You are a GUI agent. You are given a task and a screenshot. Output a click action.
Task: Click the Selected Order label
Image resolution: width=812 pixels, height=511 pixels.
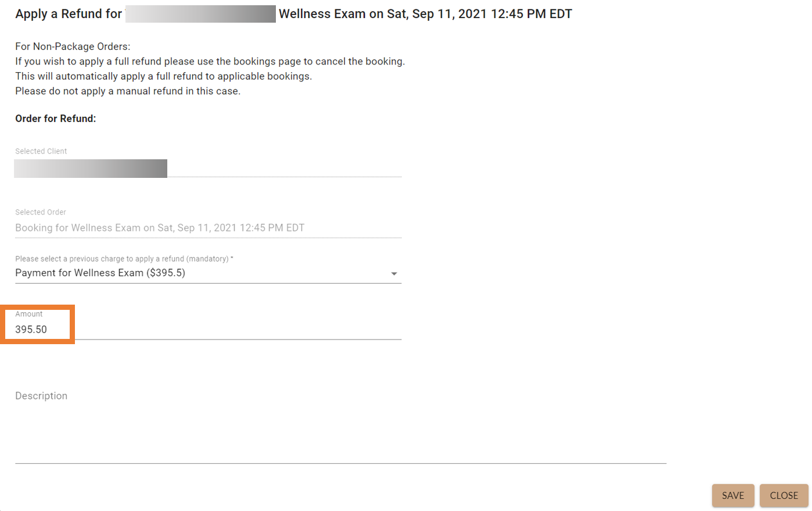41,212
